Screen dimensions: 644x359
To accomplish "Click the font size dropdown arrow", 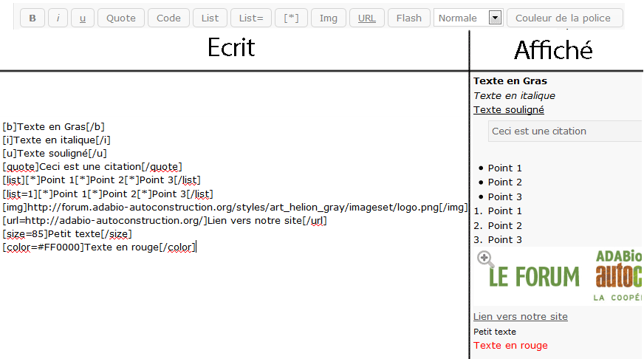I will point(495,18).
